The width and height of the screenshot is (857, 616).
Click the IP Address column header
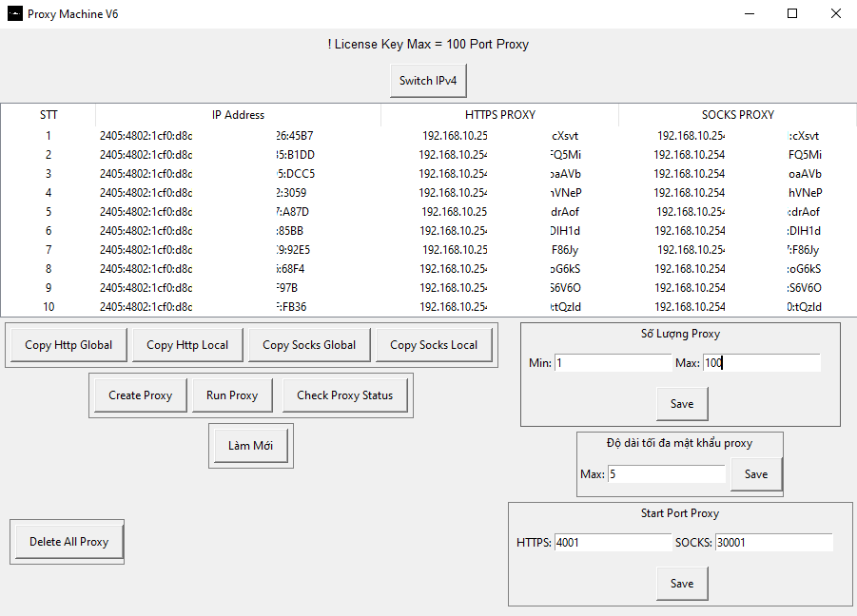tap(239, 115)
